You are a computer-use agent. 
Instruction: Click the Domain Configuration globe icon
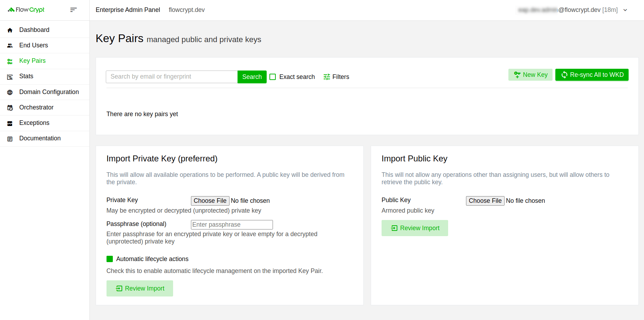[x=10, y=92]
